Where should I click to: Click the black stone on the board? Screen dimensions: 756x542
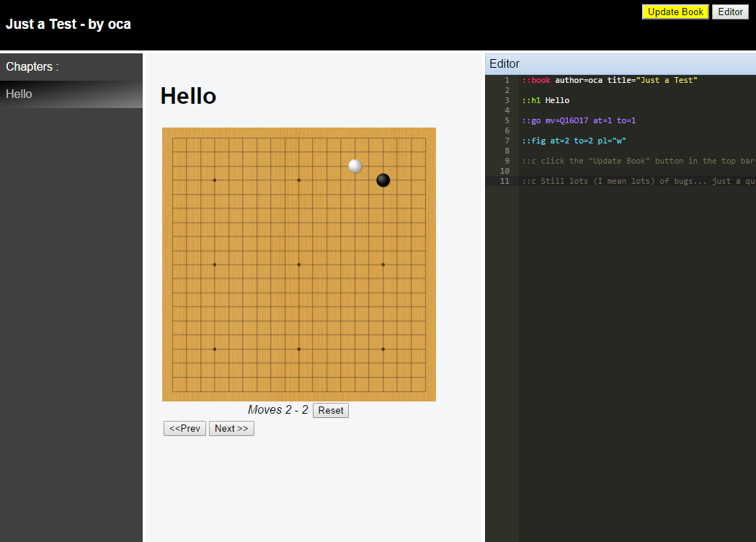pos(383,180)
